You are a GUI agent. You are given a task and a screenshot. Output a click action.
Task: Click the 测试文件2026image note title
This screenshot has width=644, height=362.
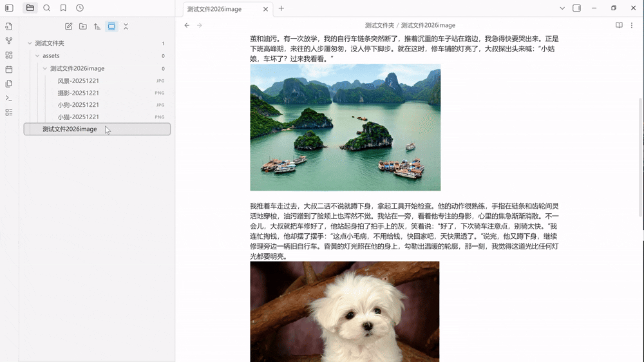[x=428, y=25]
